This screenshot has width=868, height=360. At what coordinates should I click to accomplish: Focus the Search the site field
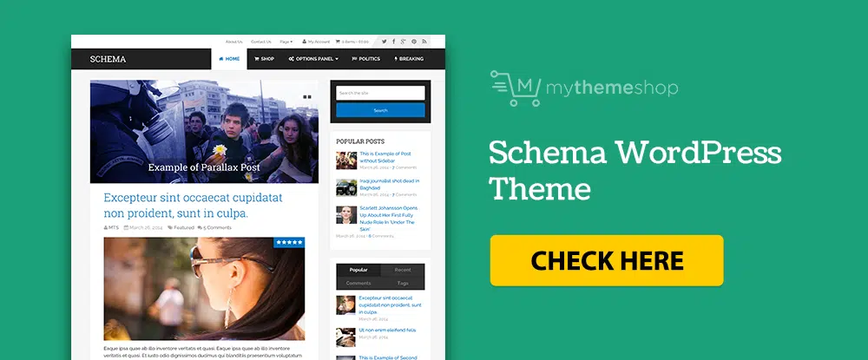pos(380,93)
